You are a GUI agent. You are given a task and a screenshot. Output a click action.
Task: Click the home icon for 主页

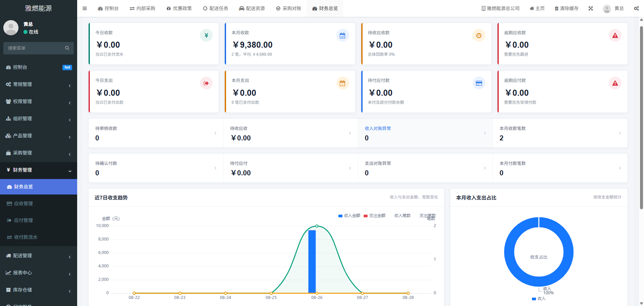coord(532,8)
